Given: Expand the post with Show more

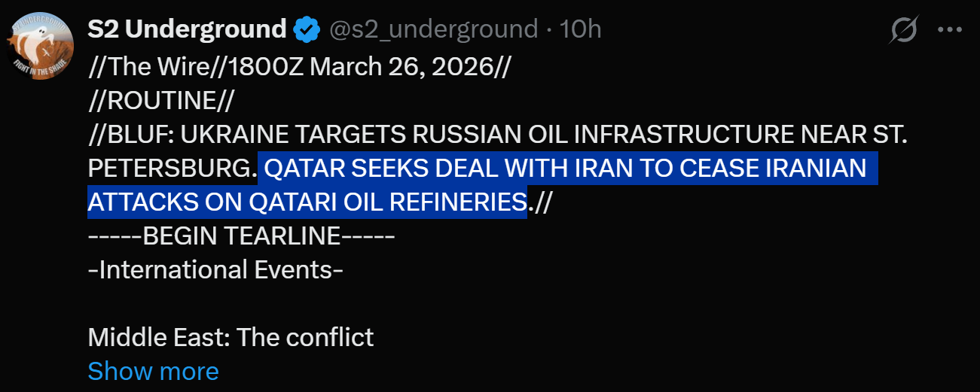Looking at the screenshot, I should [153, 371].
